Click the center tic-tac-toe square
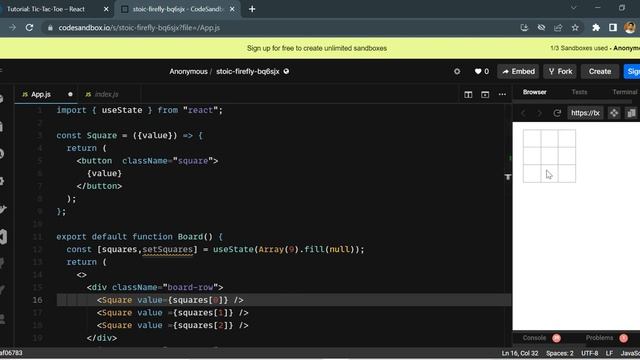 549,156
